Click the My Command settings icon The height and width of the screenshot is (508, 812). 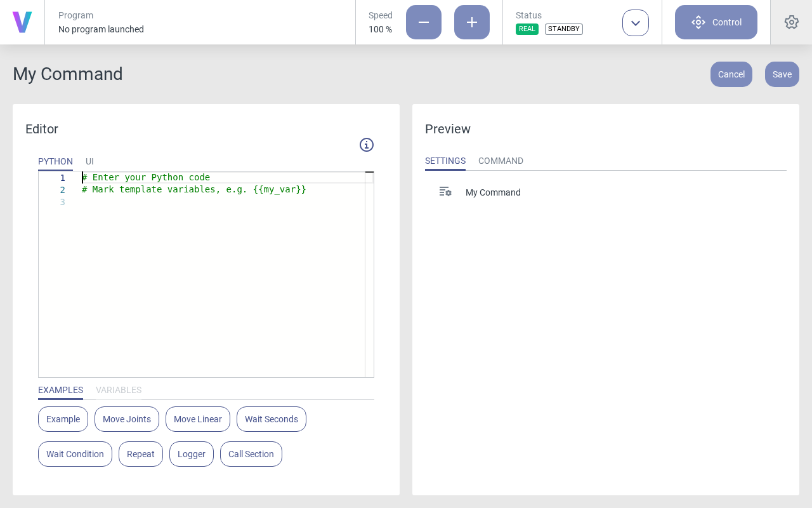445,192
